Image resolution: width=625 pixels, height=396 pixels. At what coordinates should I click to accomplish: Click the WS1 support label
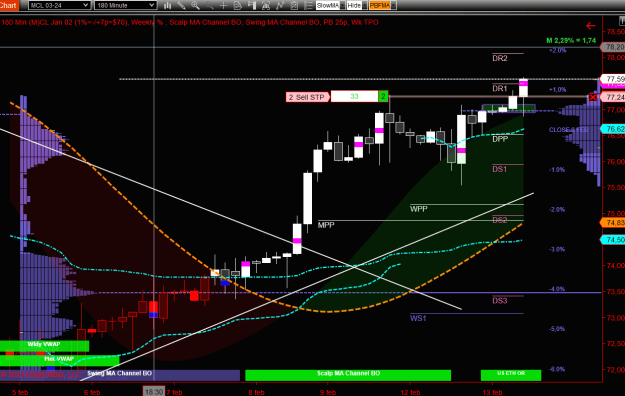coord(418,318)
